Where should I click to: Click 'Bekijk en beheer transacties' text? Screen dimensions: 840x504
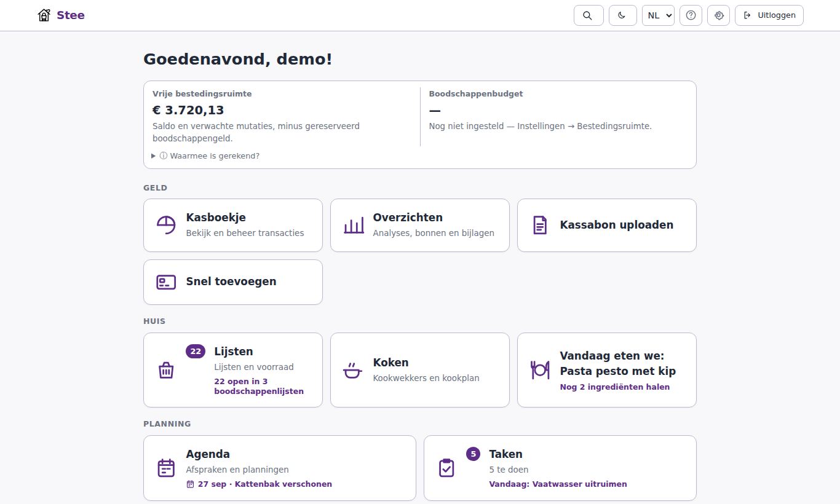[x=245, y=233]
